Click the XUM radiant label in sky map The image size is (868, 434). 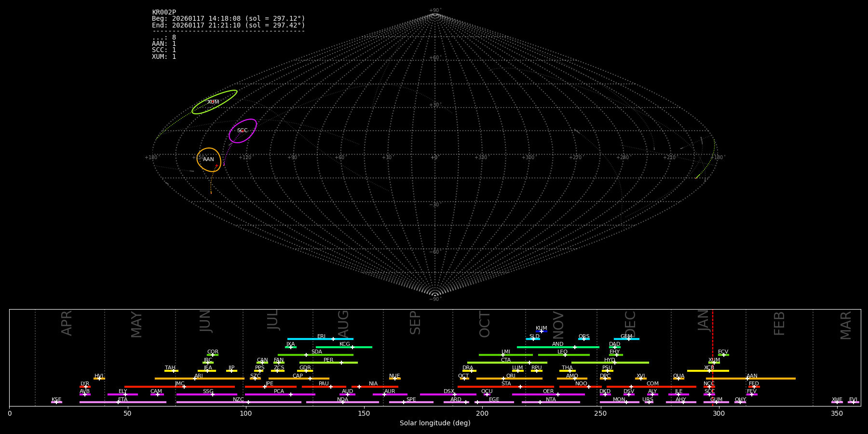tap(213, 102)
